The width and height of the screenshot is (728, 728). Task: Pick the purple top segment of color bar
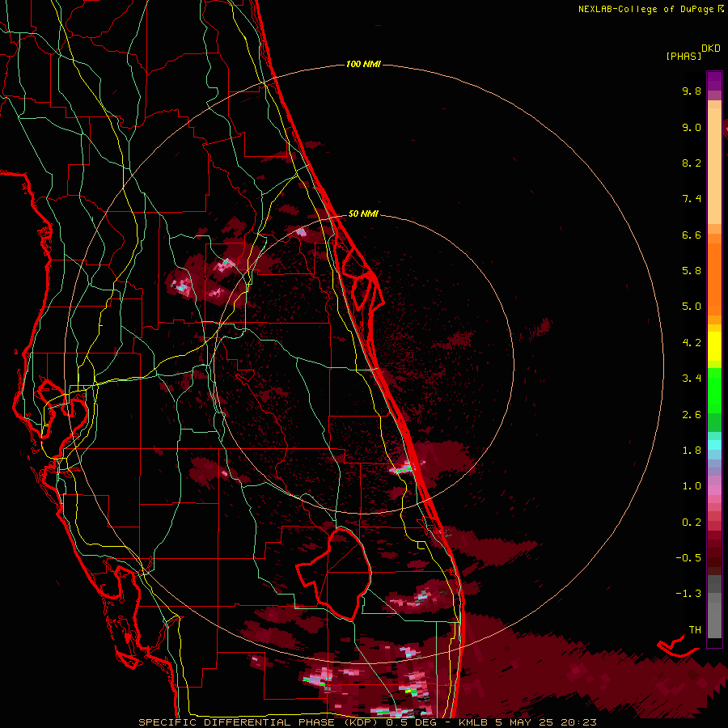[x=714, y=81]
